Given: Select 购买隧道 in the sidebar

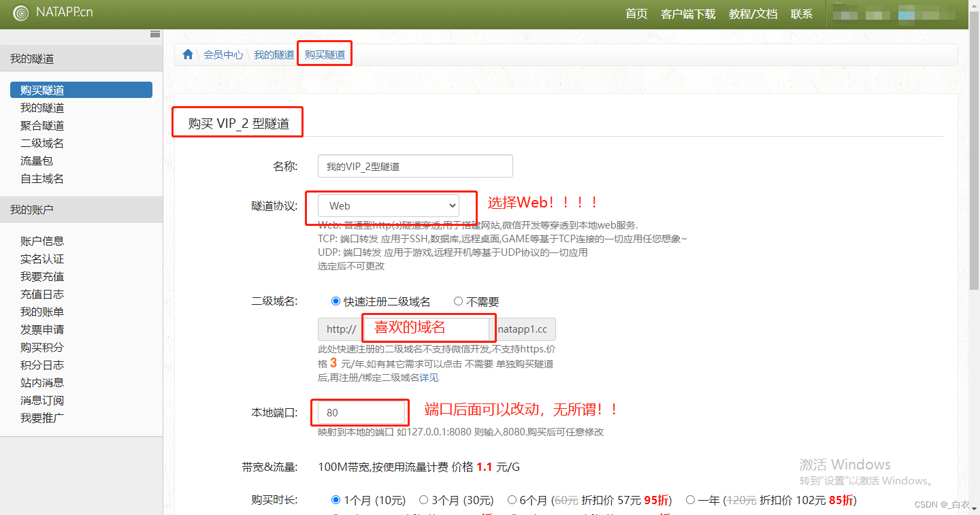Looking at the screenshot, I should point(81,90).
